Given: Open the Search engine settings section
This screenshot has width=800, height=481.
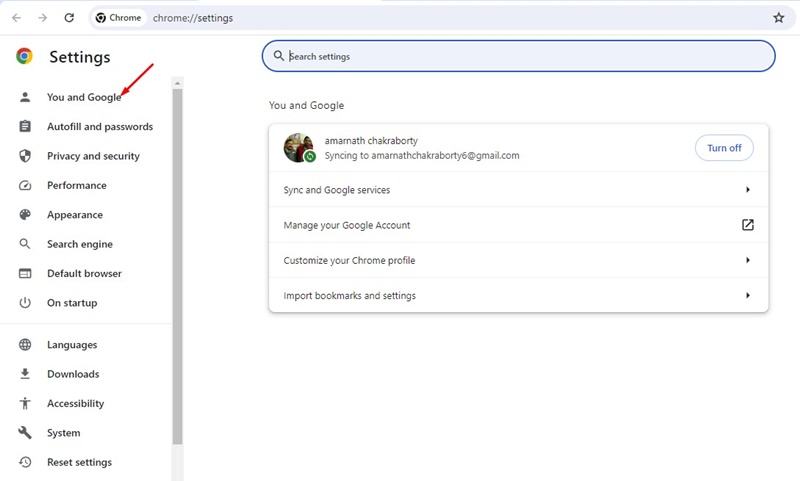Looking at the screenshot, I should 79,244.
